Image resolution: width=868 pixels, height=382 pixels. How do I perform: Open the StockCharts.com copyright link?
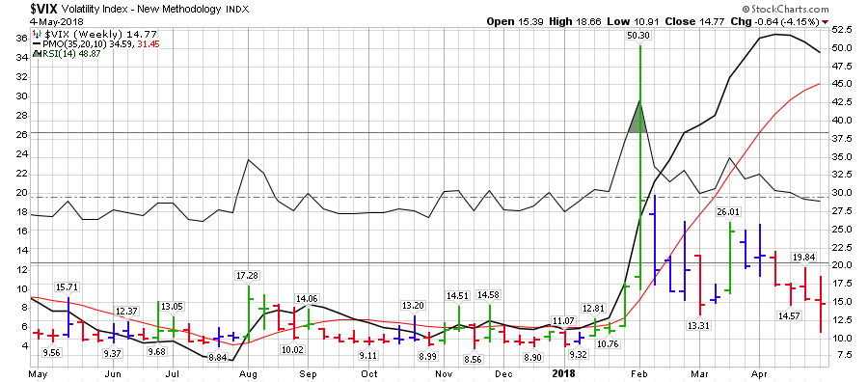(x=785, y=9)
